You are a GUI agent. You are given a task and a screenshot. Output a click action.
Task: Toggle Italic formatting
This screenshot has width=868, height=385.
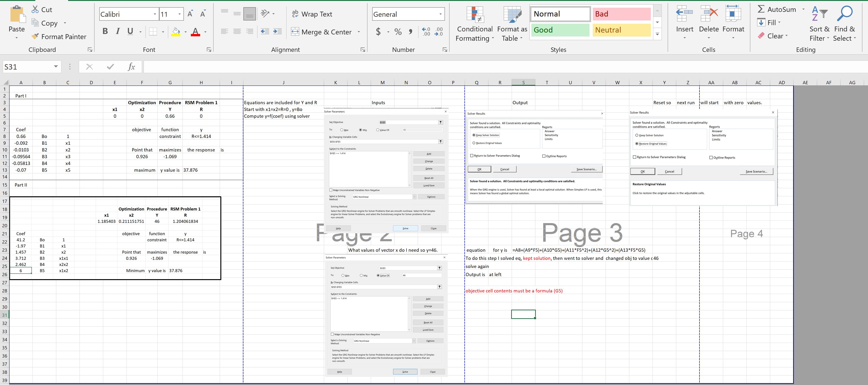(x=118, y=31)
